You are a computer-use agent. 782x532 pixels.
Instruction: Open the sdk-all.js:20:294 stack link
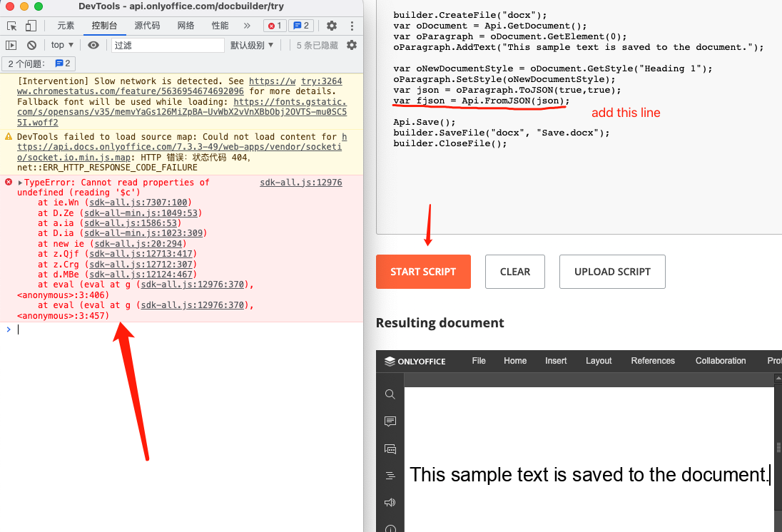138,244
